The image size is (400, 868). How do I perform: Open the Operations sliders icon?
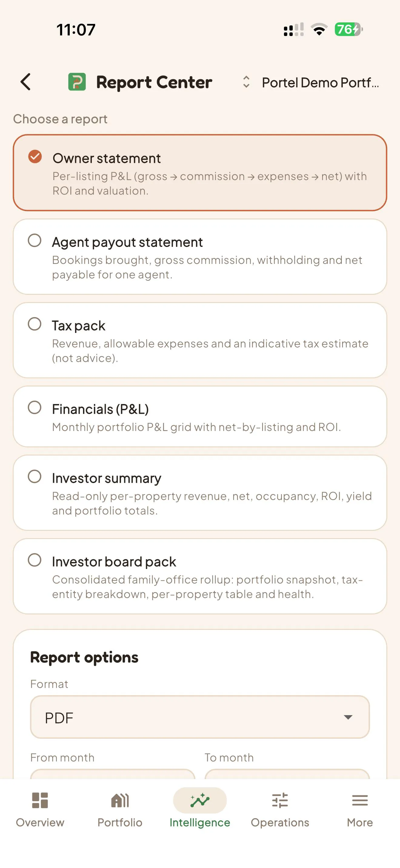[280, 800]
